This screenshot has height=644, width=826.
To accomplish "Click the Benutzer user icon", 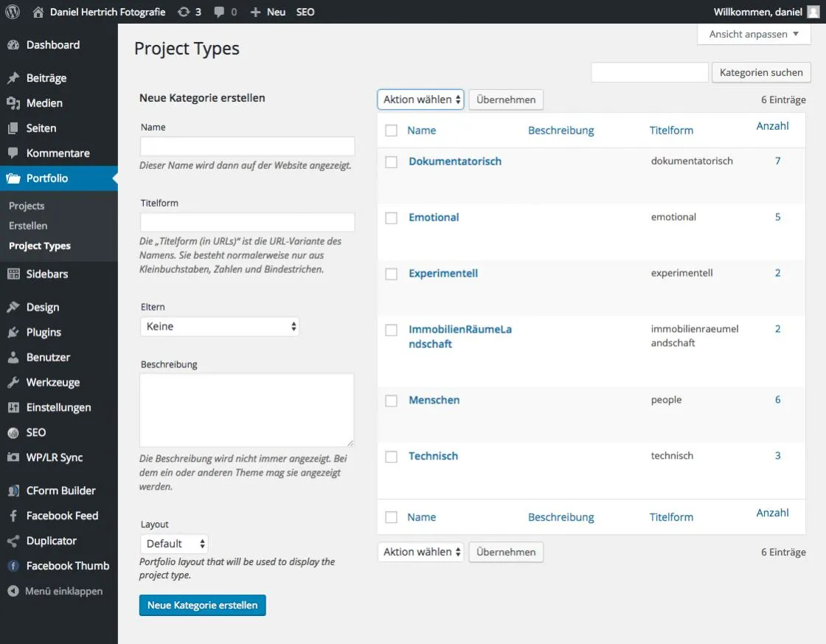I will pos(14,357).
